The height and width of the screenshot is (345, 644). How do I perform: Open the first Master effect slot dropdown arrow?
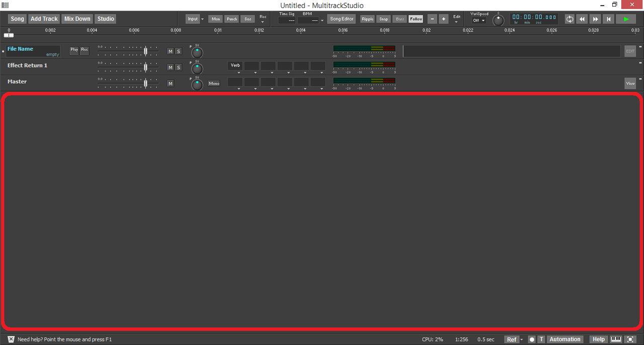[x=238, y=89]
